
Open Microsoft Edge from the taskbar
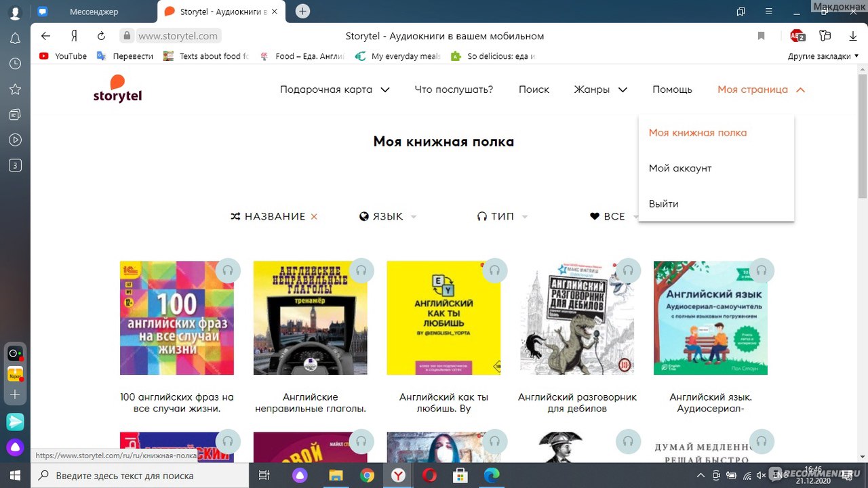click(492, 475)
